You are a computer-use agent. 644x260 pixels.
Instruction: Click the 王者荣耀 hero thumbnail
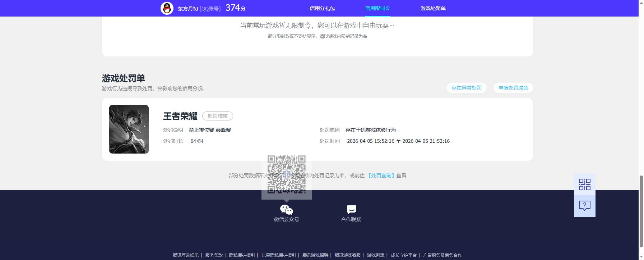click(129, 129)
